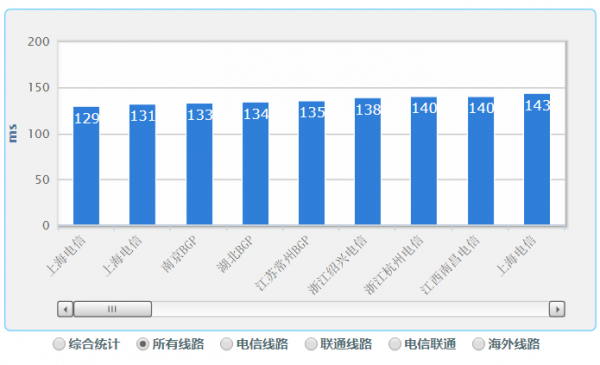Choose the 联通线路 radio button
The width and height of the screenshot is (600, 365).
pos(311,344)
